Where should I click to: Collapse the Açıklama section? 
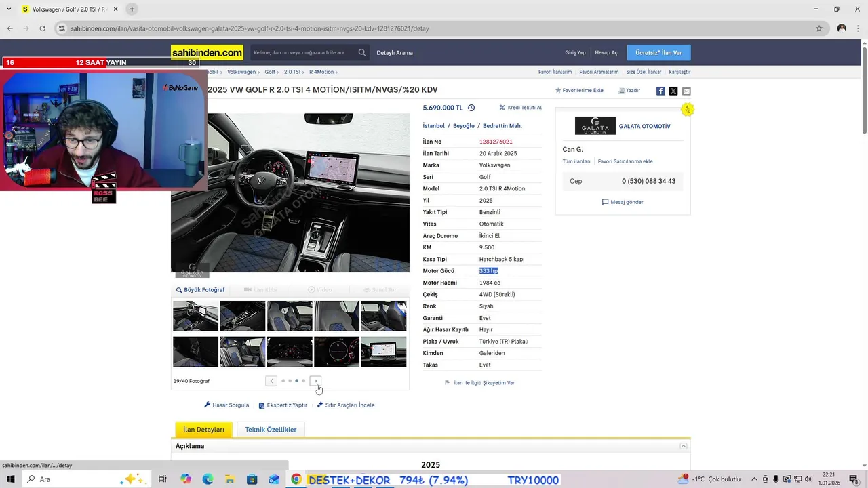(x=684, y=446)
